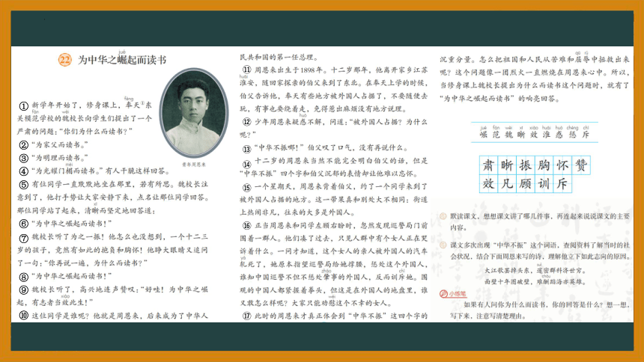Image resolution: width=644 pixels, height=362 pixels.
Task: Click 崛 in the pinyin recognition list
Action: pyautogui.click(x=484, y=135)
